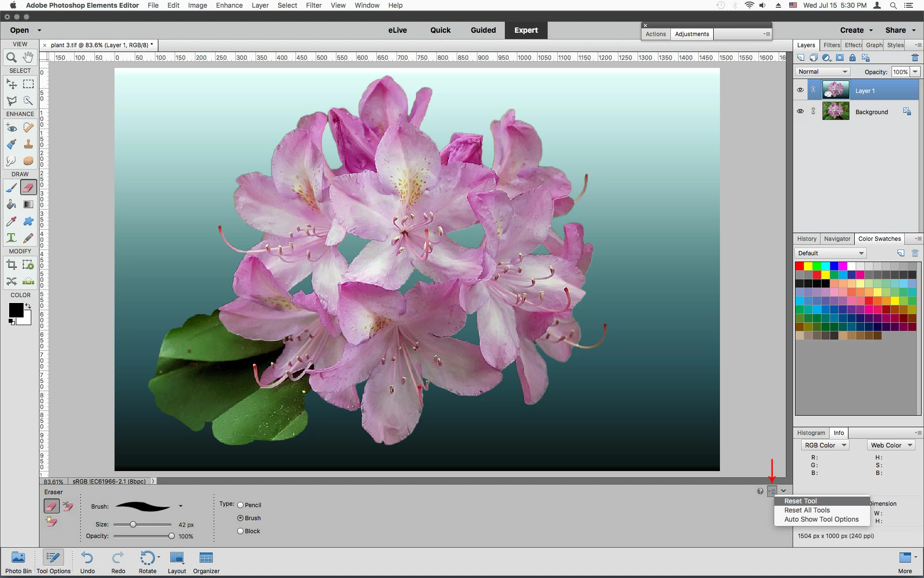Open the RGB Color dropdown in Info panel
Image resolution: width=924 pixels, height=578 pixels.
(x=825, y=446)
